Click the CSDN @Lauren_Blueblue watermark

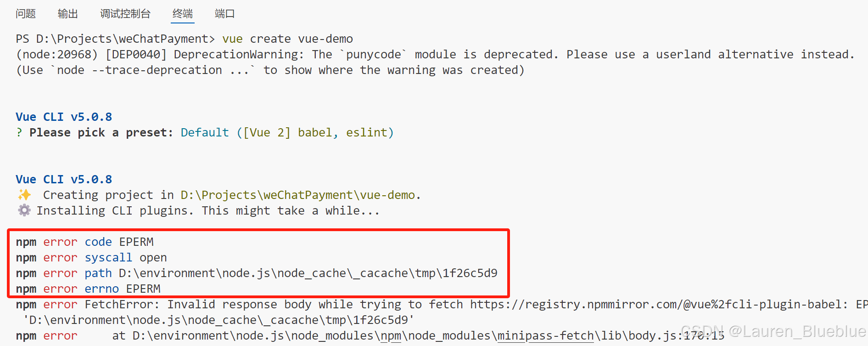[773, 331]
